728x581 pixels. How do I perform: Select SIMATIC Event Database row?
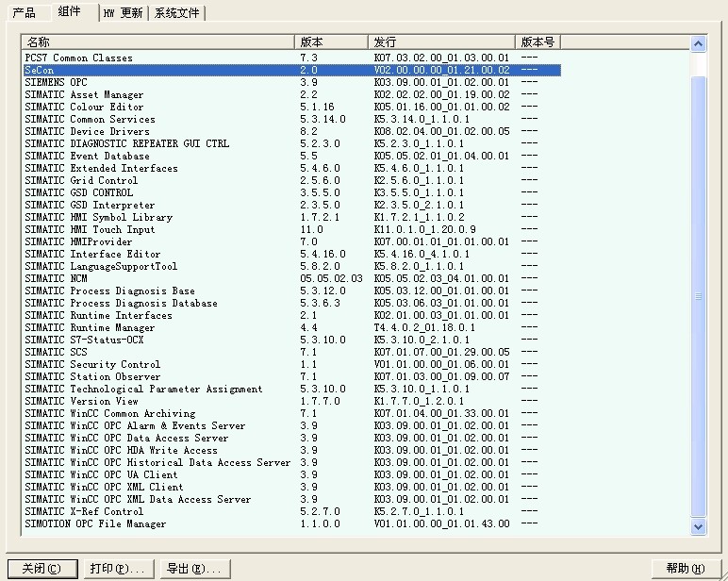click(x=292, y=156)
